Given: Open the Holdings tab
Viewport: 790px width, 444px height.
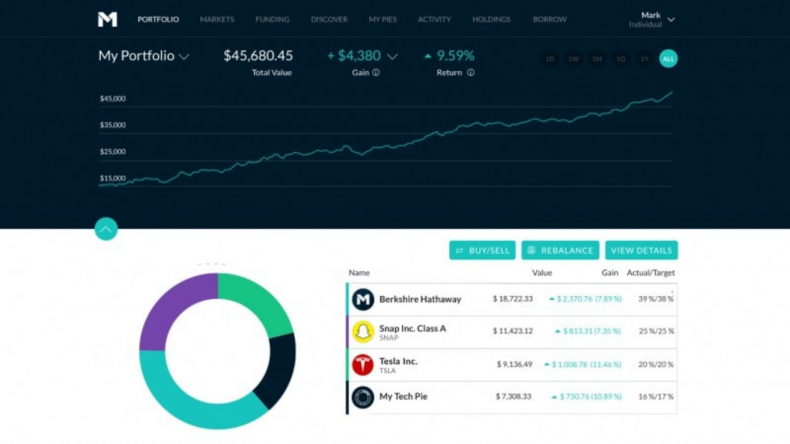Looking at the screenshot, I should [491, 19].
